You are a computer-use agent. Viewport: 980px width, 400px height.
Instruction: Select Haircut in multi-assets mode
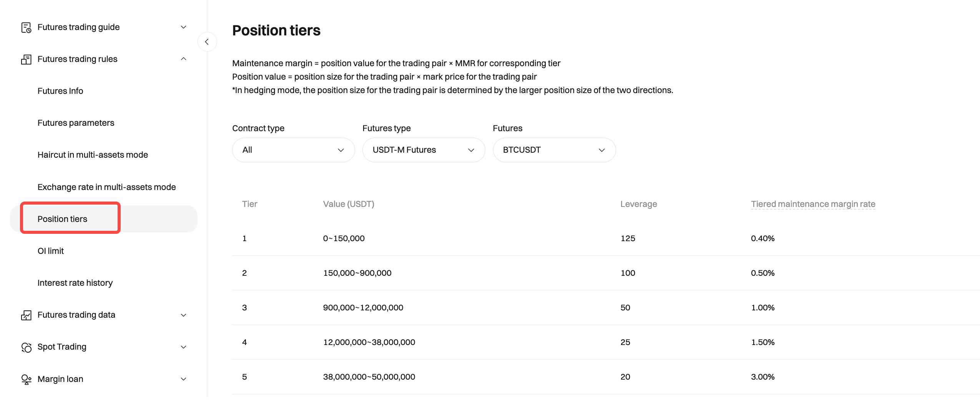point(93,155)
